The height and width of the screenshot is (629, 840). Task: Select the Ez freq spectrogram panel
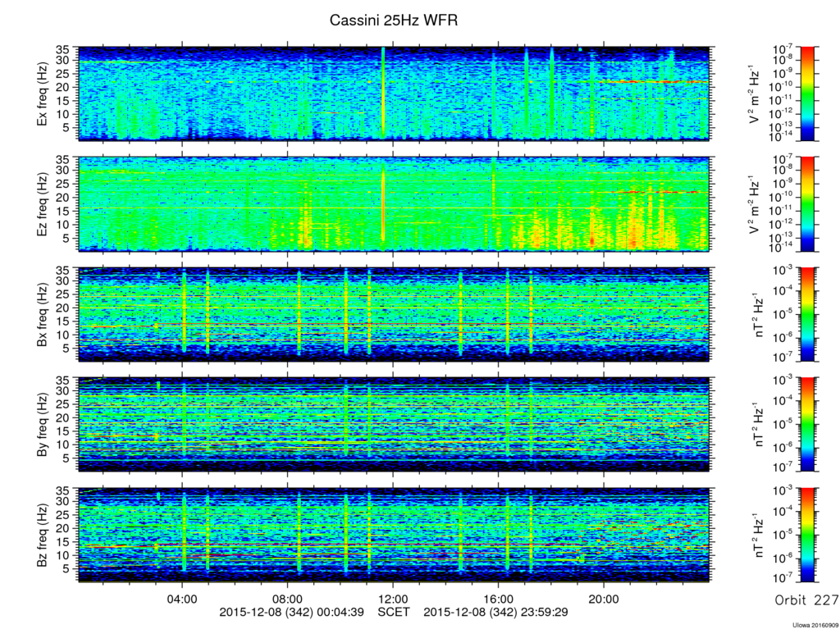[394, 204]
